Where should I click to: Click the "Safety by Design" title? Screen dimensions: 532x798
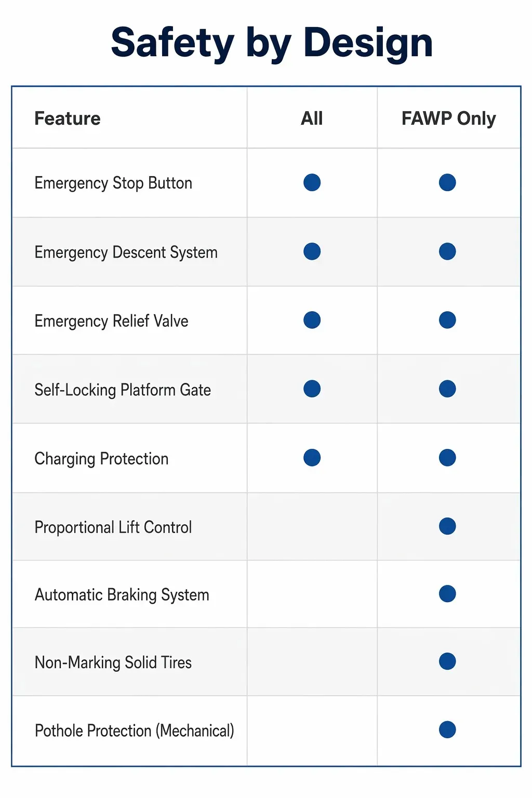(272, 44)
